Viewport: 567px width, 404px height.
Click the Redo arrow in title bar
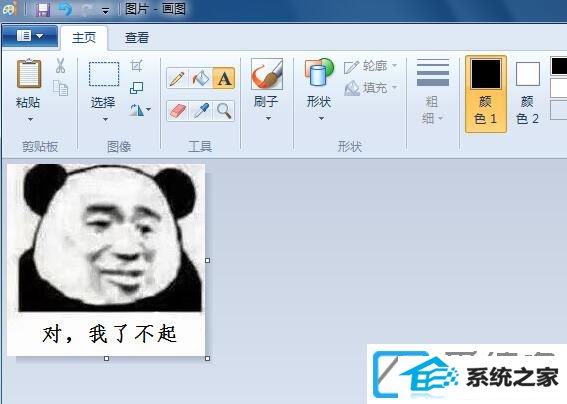86,9
